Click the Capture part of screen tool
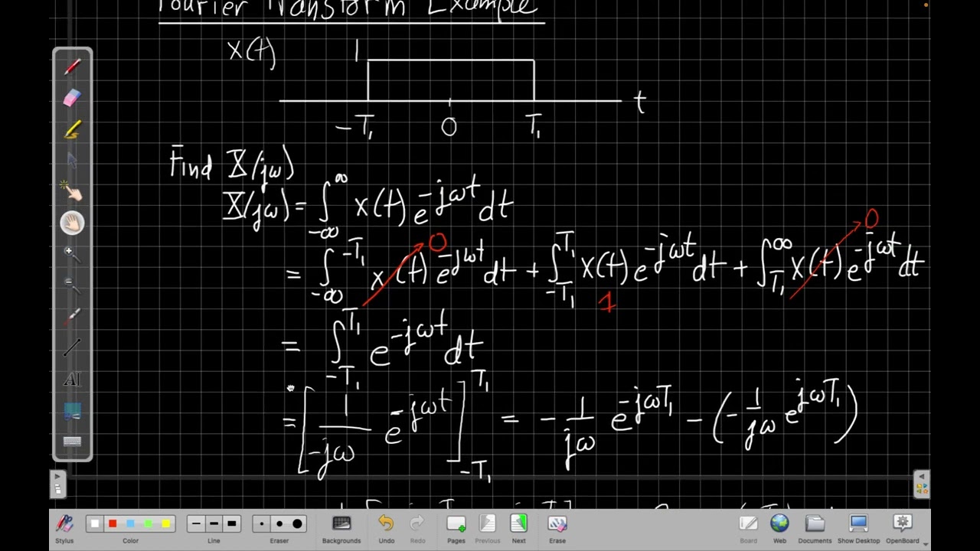This screenshot has width=980, height=551. [x=72, y=411]
